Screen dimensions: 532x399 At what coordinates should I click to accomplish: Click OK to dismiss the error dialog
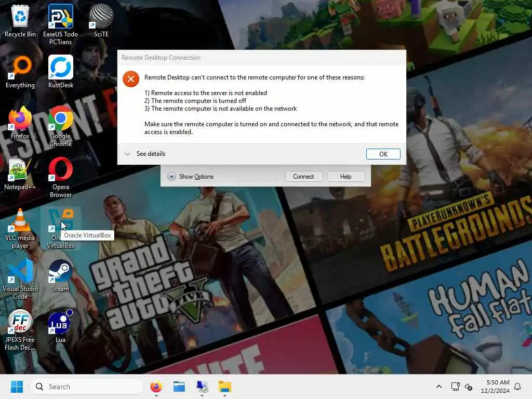383,154
